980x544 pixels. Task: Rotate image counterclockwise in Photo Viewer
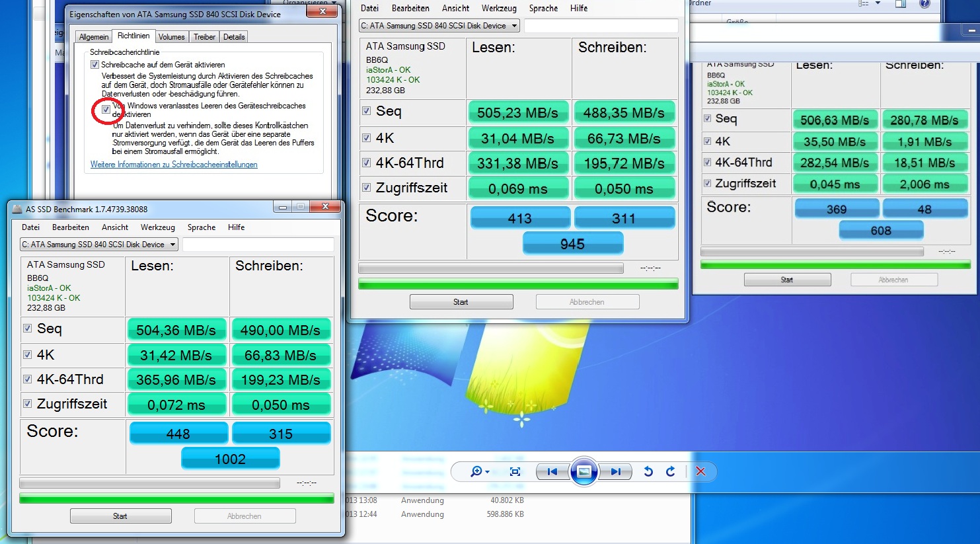pyautogui.click(x=648, y=471)
